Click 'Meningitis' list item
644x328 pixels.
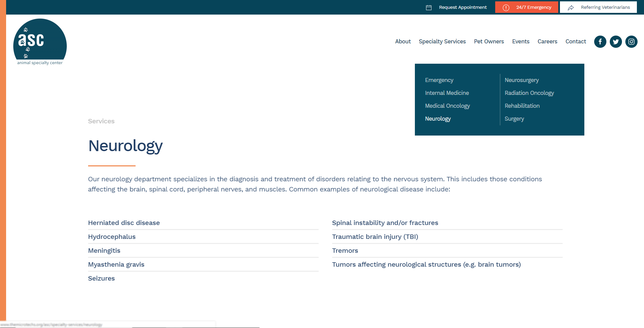click(x=104, y=250)
